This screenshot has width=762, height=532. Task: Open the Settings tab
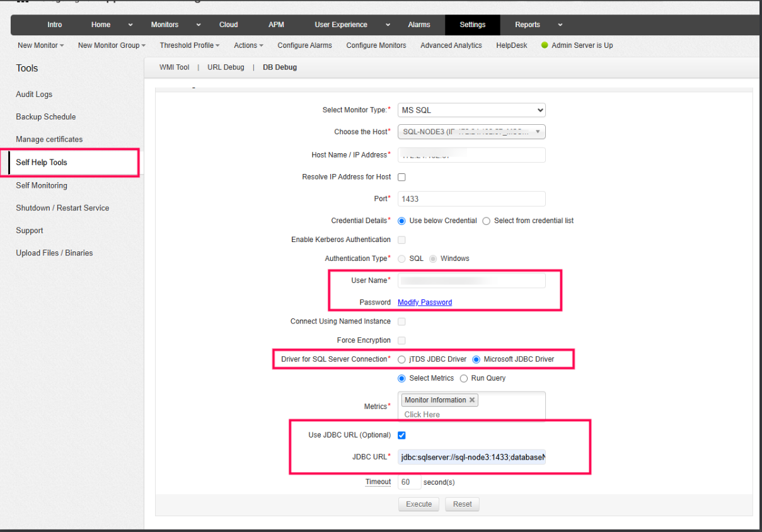pyautogui.click(x=473, y=25)
